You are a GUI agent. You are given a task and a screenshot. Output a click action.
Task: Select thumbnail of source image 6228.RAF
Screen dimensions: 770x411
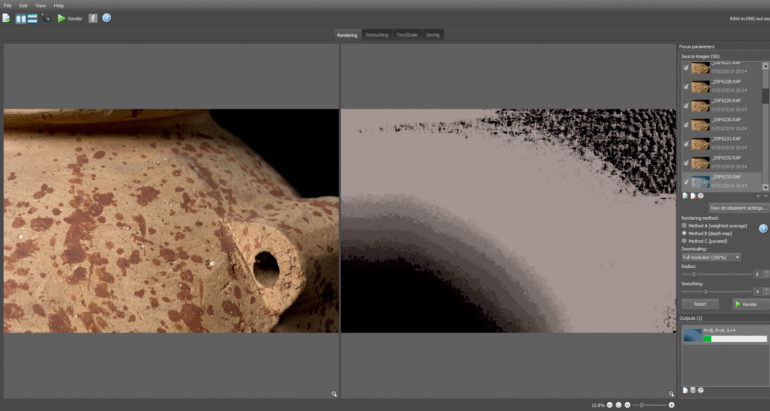pos(700,86)
